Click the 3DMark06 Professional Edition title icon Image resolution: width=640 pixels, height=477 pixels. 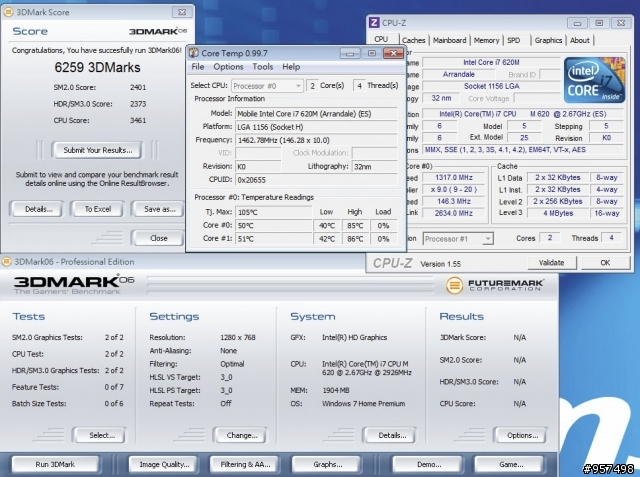tap(7, 262)
